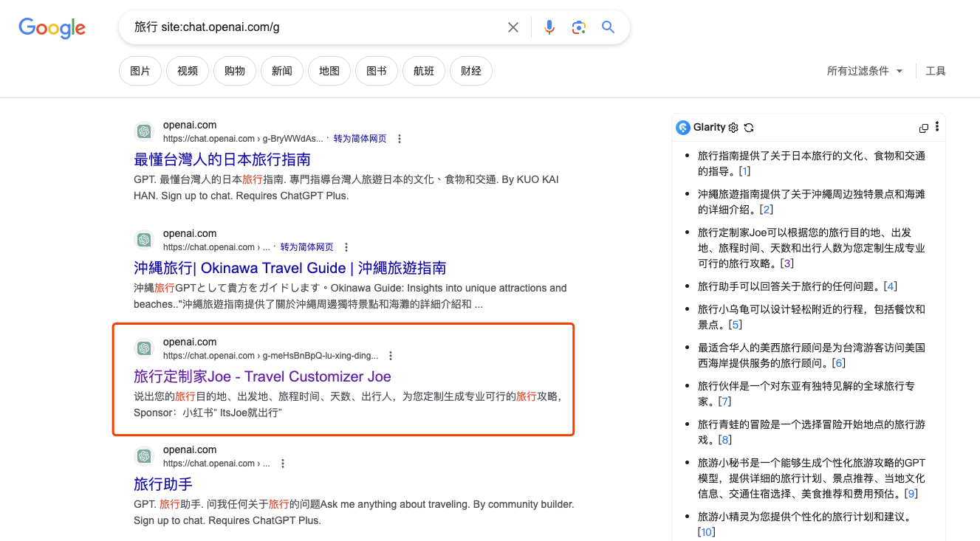Expand the 所有过滤条件 dropdown
980x541 pixels.
[x=865, y=71]
